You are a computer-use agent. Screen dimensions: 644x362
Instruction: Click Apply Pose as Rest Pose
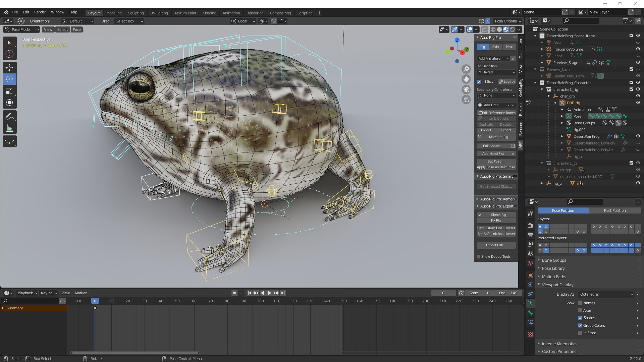tap(496, 167)
